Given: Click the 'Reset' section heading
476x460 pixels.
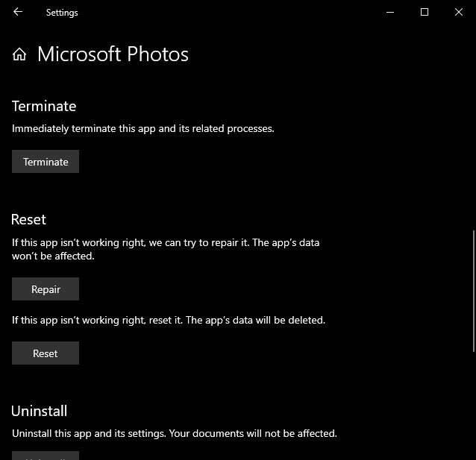Looking at the screenshot, I should click(28, 219).
